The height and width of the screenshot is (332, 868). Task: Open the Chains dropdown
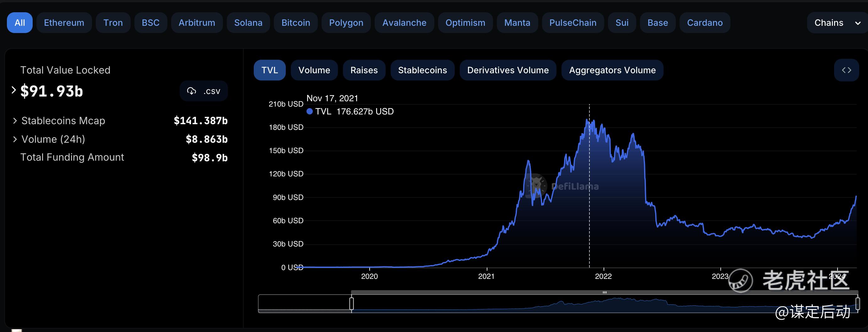pos(837,23)
